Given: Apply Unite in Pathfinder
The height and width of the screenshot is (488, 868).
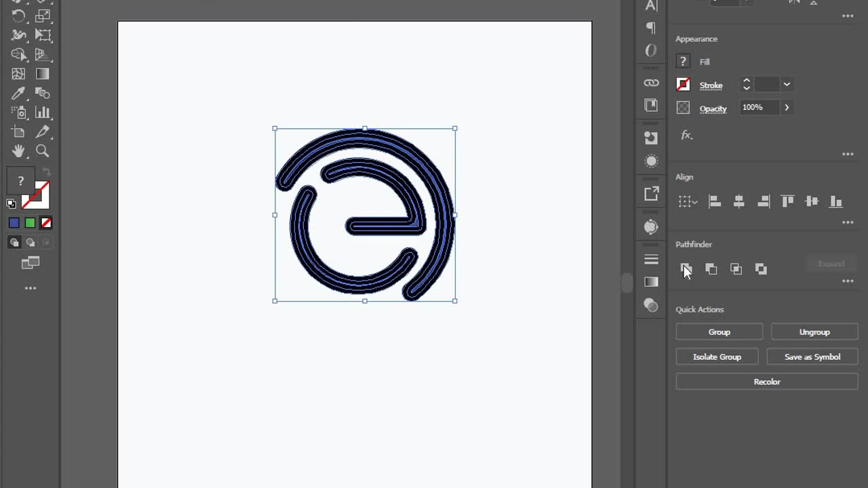Looking at the screenshot, I should [x=686, y=269].
